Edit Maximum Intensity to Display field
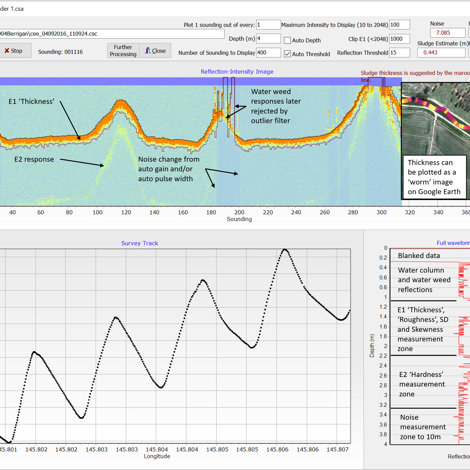This screenshot has width=470, height=470. (x=399, y=25)
